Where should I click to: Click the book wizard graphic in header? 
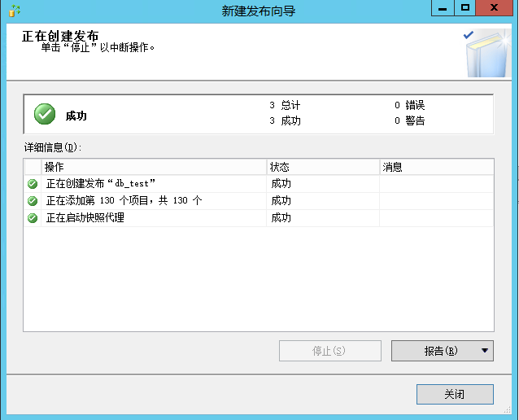(486, 54)
